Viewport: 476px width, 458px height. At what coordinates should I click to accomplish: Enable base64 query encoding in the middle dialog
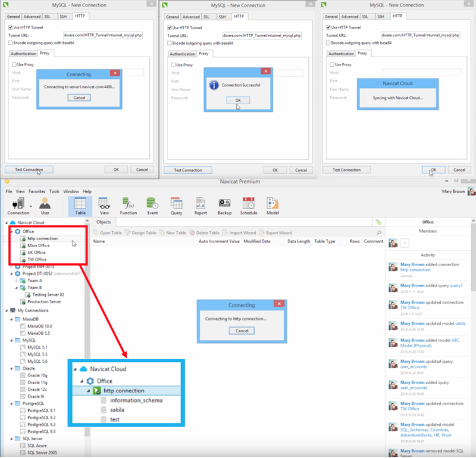[x=170, y=43]
